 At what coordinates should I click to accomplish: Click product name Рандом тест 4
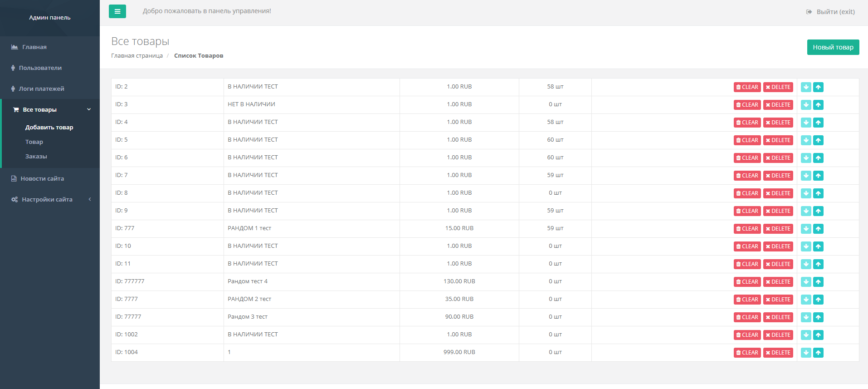pyautogui.click(x=248, y=281)
